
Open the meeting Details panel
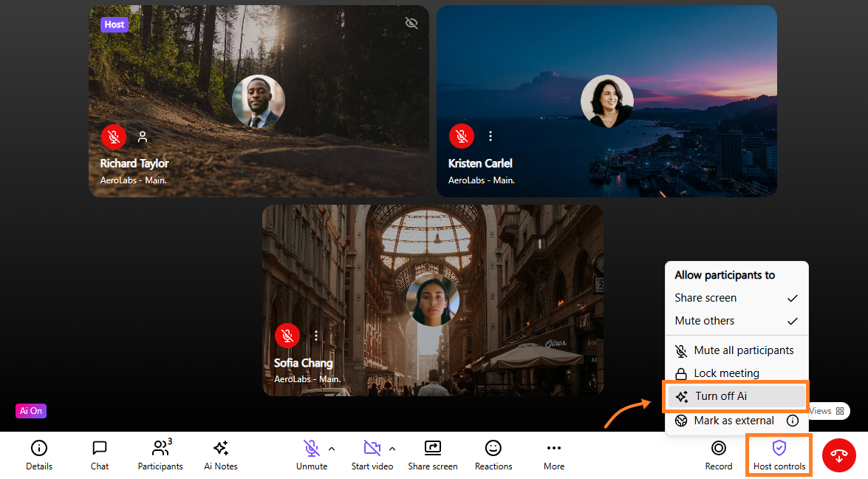[x=38, y=455]
